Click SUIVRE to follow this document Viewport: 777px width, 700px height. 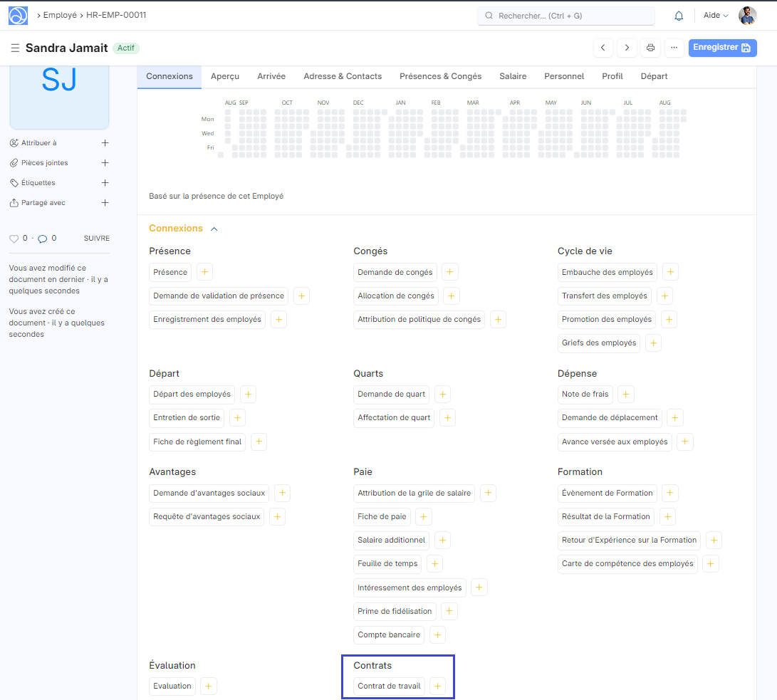[96, 238]
